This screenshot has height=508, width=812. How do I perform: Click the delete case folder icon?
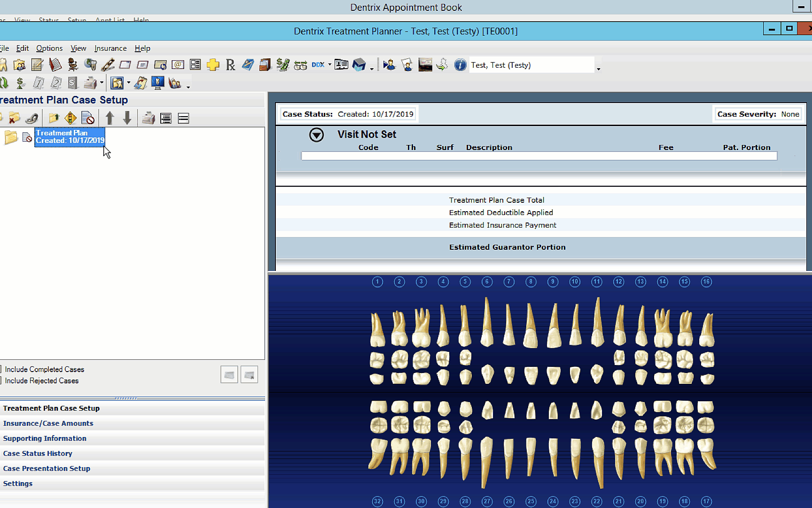click(14, 118)
